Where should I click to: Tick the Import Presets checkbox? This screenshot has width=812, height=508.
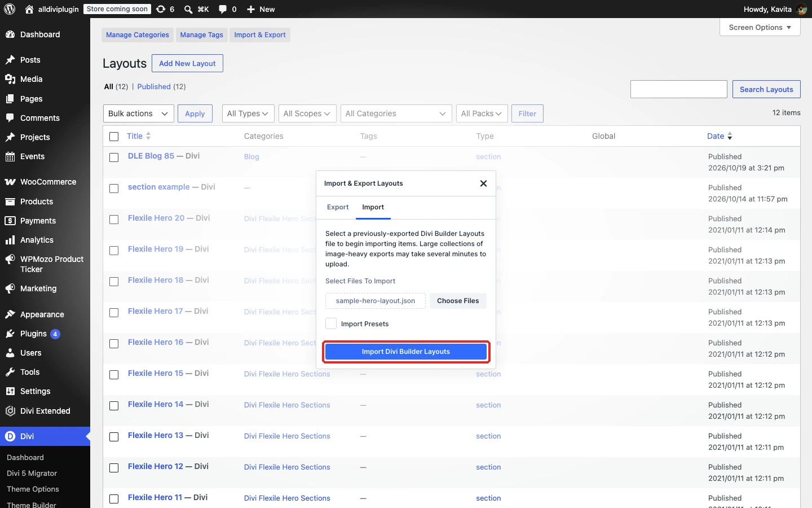[x=331, y=323]
